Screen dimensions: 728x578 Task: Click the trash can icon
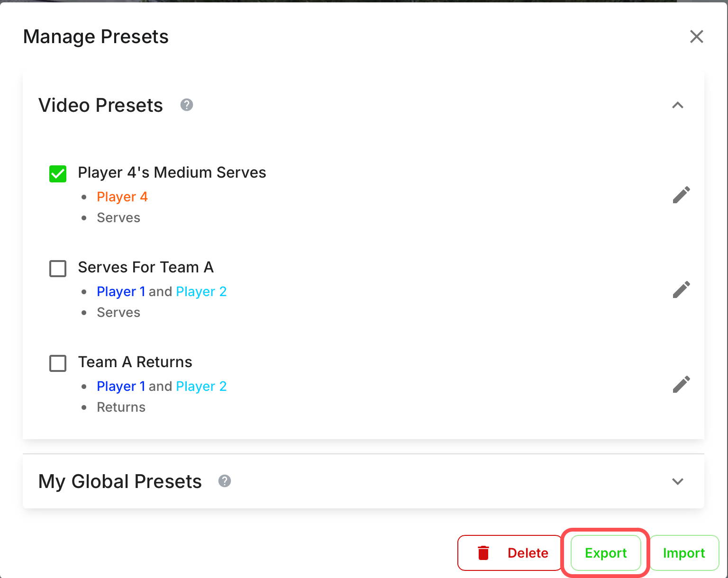pos(483,553)
